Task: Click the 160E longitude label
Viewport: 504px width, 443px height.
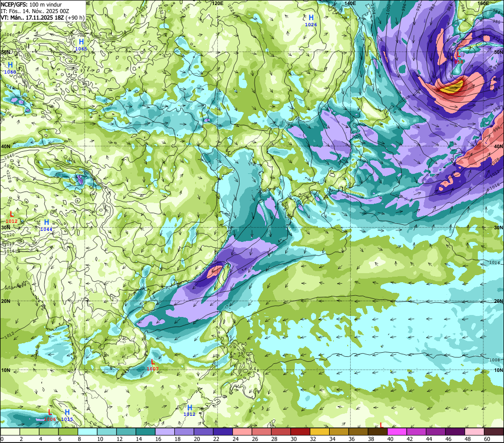Action: click(483, 3)
